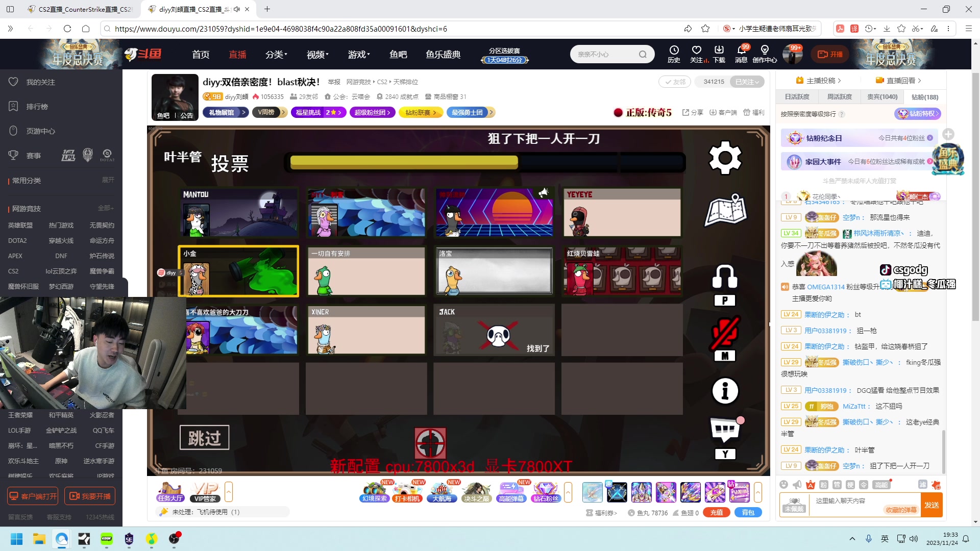The width and height of the screenshot is (980, 551).
Task: Expand the 分类 dropdown in header
Action: [x=277, y=54]
